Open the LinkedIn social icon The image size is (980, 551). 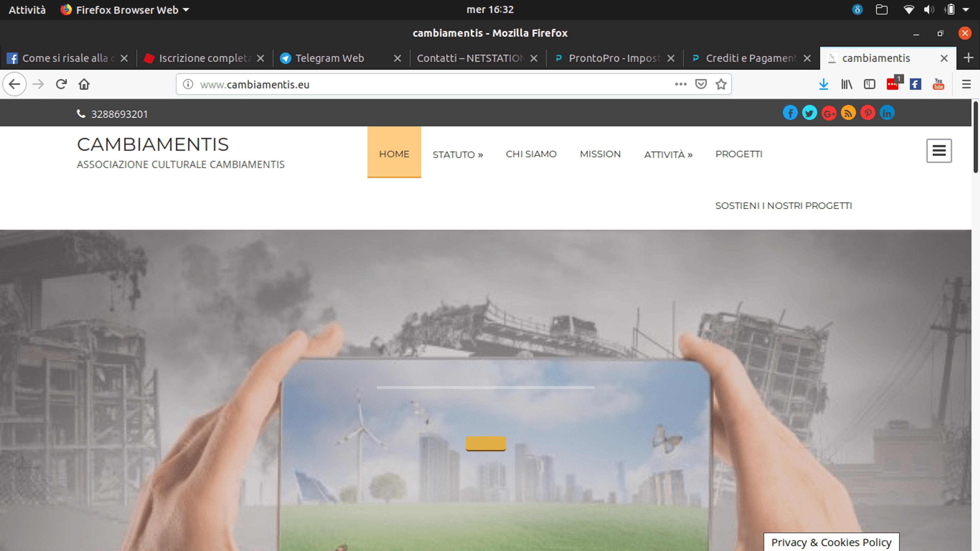tap(887, 113)
